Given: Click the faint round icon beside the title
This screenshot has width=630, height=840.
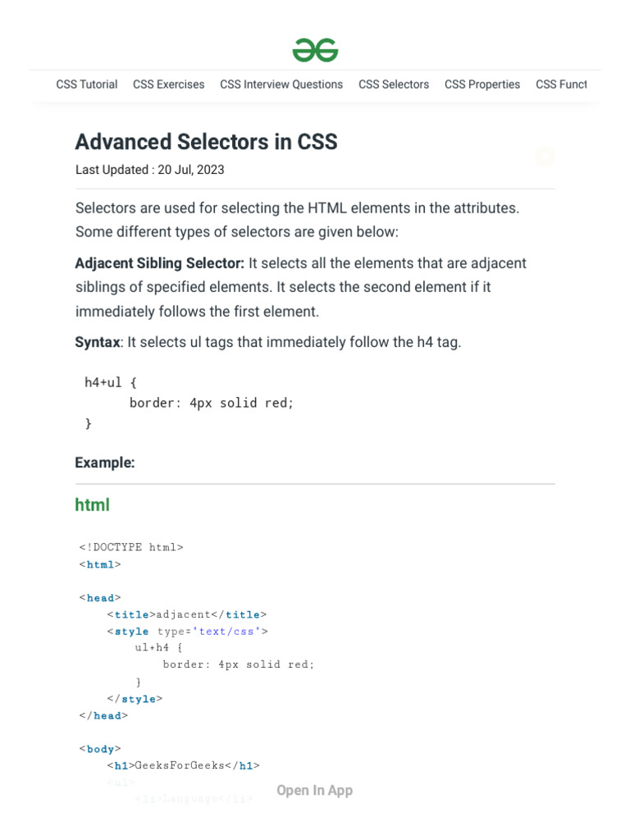Looking at the screenshot, I should (x=545, y=156).
